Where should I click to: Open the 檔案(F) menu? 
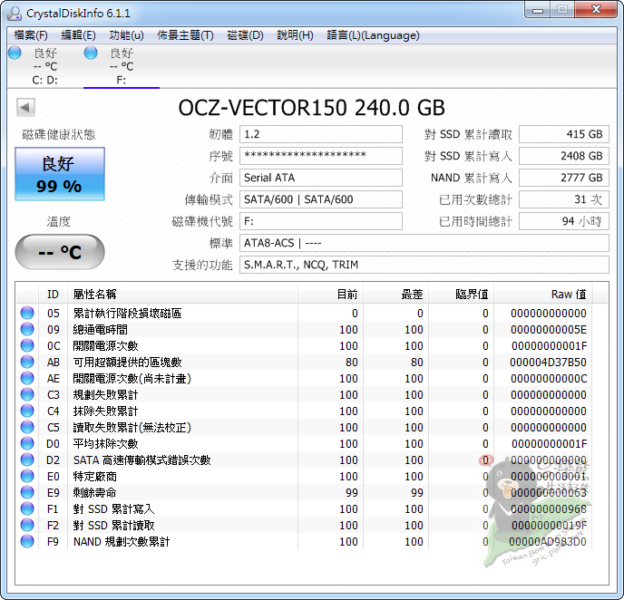31,35
